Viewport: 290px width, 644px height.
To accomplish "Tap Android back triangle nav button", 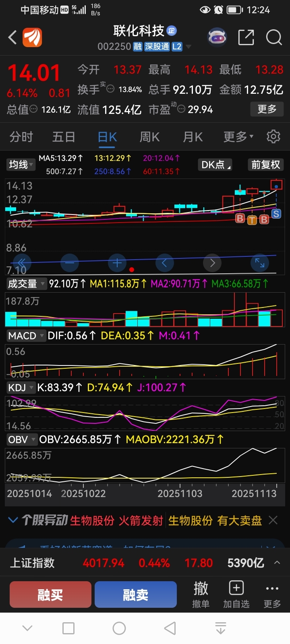I will (170, 628).
